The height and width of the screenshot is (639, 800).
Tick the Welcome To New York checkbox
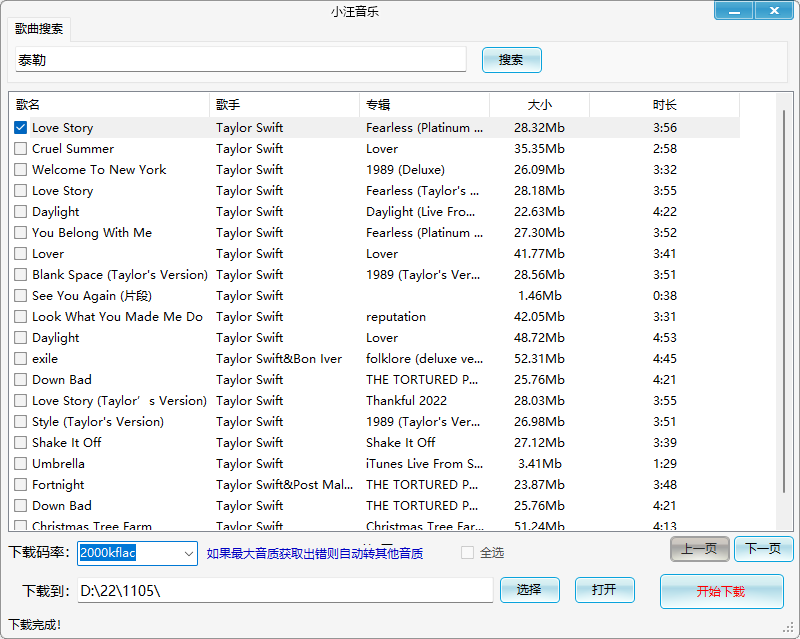pyautogui.click(x=20, y=169)
